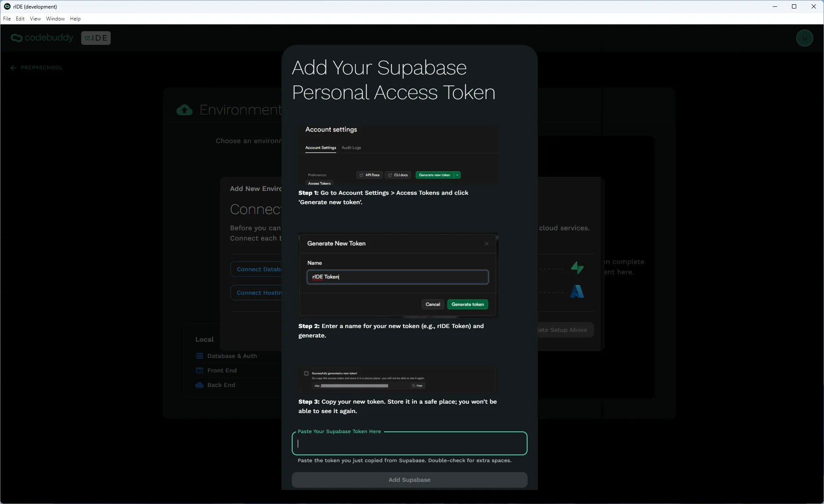Click the Environment cloud upload icon

185,110
